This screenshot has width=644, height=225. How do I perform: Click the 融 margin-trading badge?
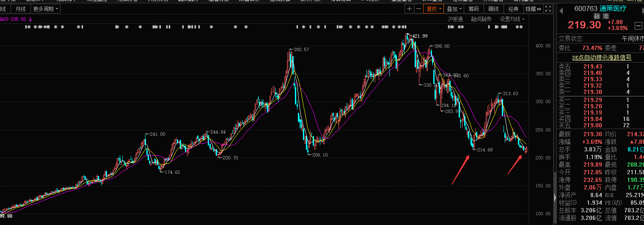(x=597, y=16)
